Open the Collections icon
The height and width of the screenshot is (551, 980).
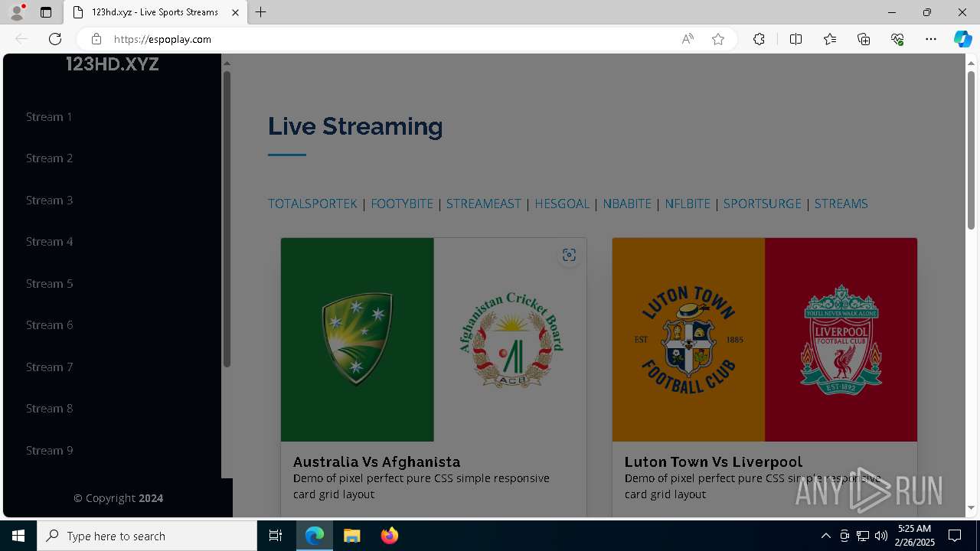864,39
